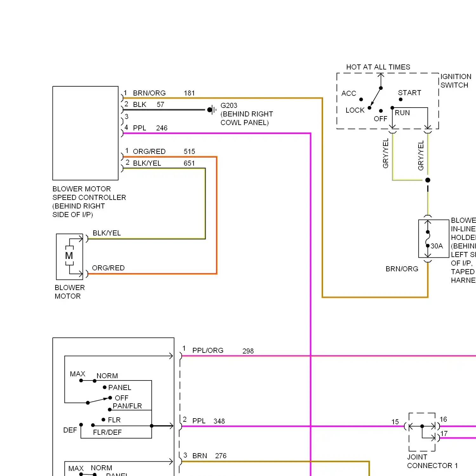Click BRN/ORG label beside circuit 181

[149, 93]
